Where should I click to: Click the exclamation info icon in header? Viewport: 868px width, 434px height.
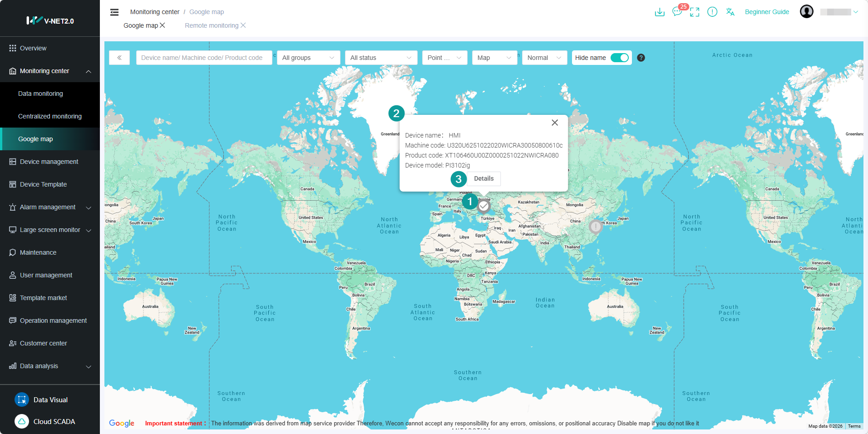[712, 12]
